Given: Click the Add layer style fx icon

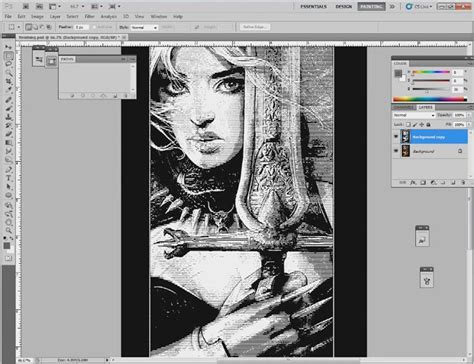Looking at the screenshot, I should tap(413, 182).
